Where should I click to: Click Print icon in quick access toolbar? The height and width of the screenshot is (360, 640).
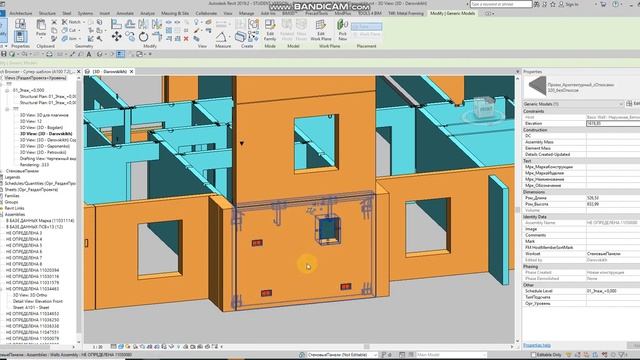tap(49, 54)
